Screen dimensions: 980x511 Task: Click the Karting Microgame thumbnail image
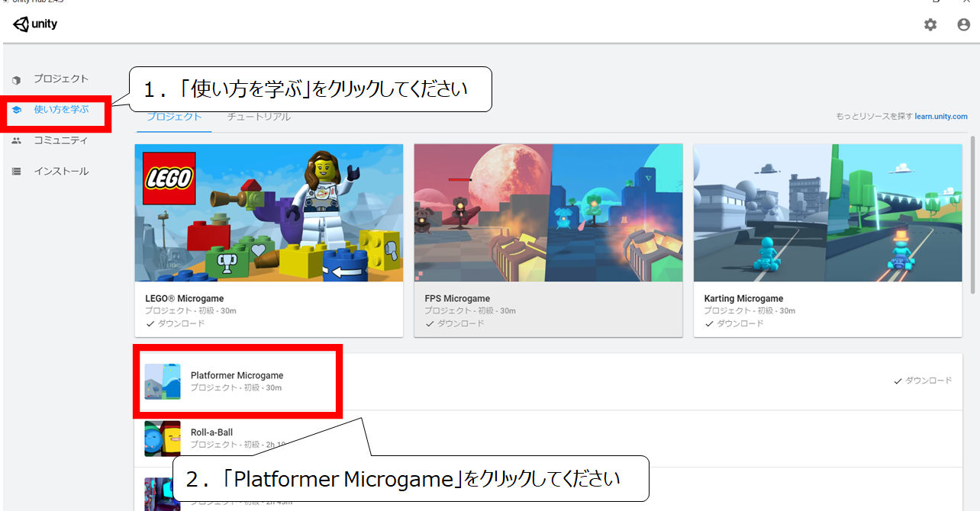(827, 213)
